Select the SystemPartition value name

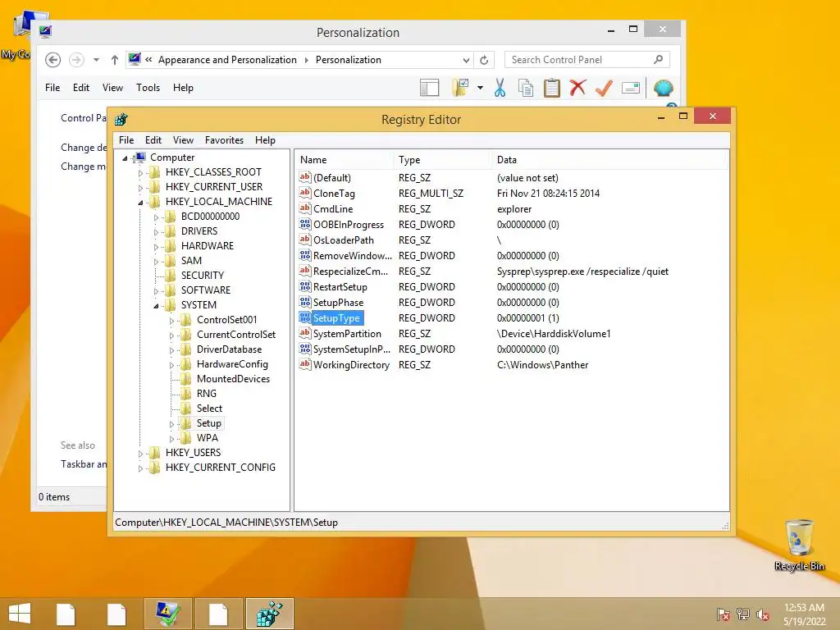coord(347,333)
